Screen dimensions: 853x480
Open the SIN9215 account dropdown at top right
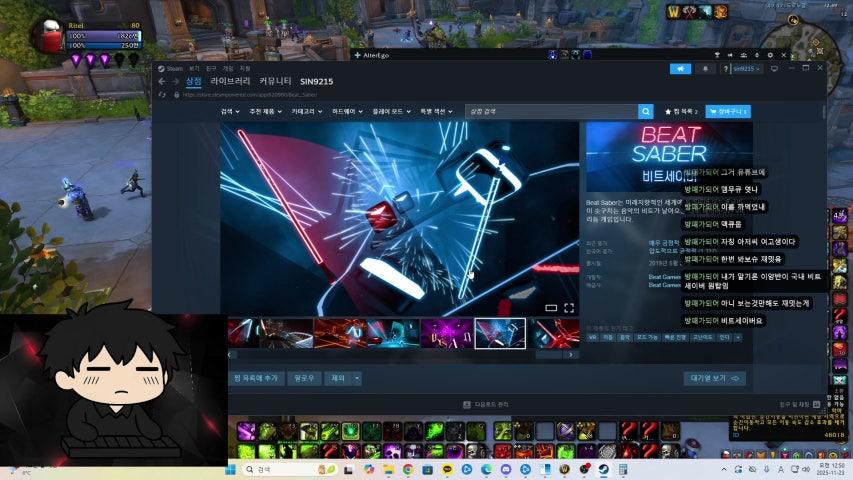(x=747, y=69)
